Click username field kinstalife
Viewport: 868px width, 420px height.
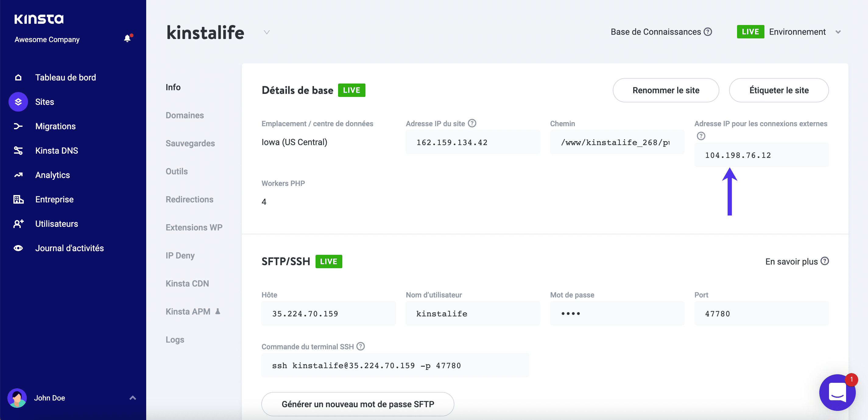(x=473, y=314)
